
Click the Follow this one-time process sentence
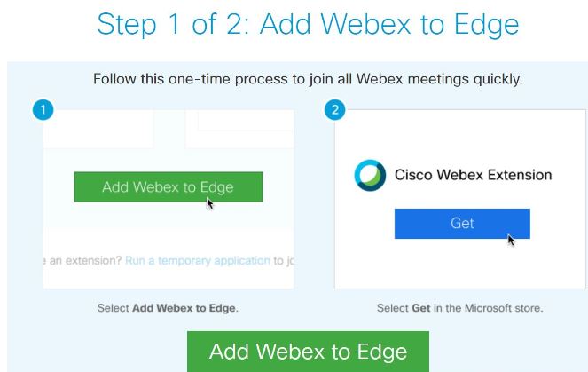(x=308, y=79)
